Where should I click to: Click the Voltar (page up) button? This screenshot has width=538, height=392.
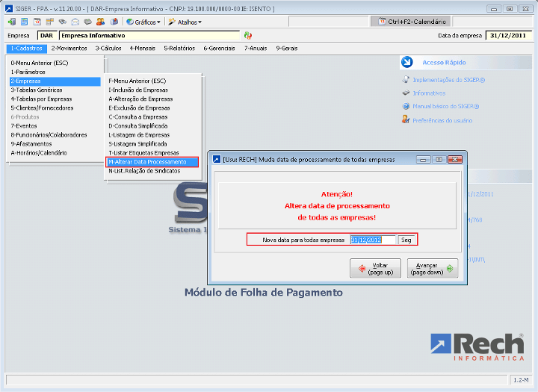click(x=375, y=268)
